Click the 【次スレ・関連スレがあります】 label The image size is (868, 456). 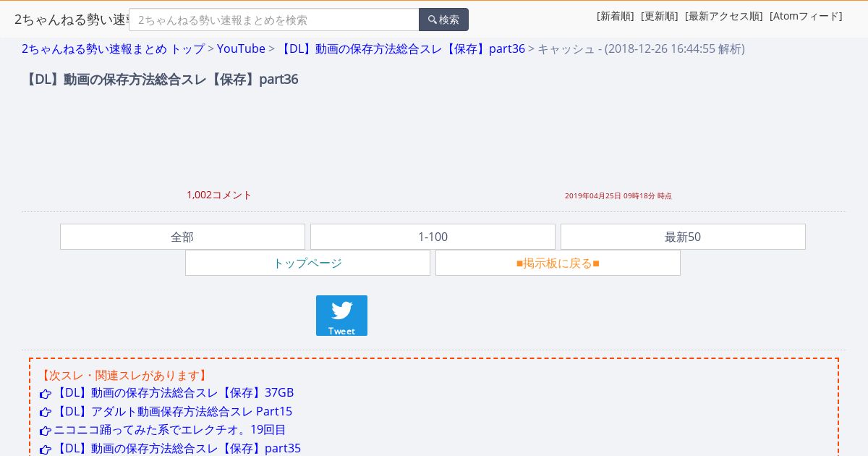pos(124,375)
